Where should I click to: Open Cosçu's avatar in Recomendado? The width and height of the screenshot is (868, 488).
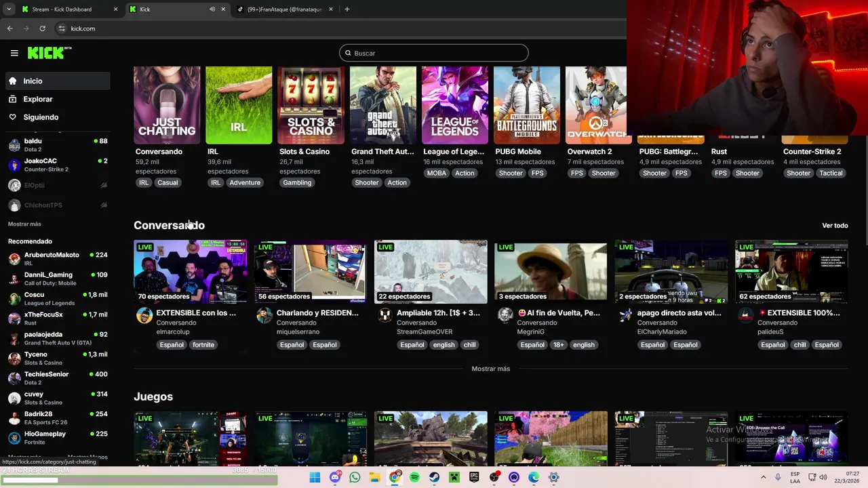tap(14, 299)
